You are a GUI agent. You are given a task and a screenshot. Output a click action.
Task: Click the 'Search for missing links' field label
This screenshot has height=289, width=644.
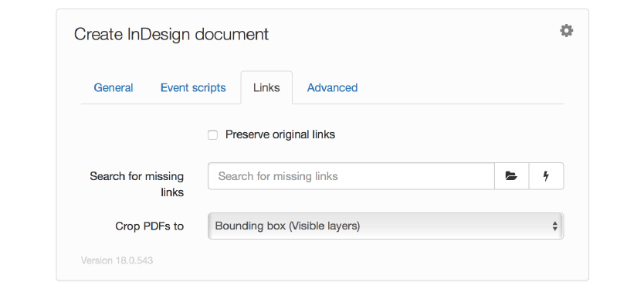click(x=137, y=184)
